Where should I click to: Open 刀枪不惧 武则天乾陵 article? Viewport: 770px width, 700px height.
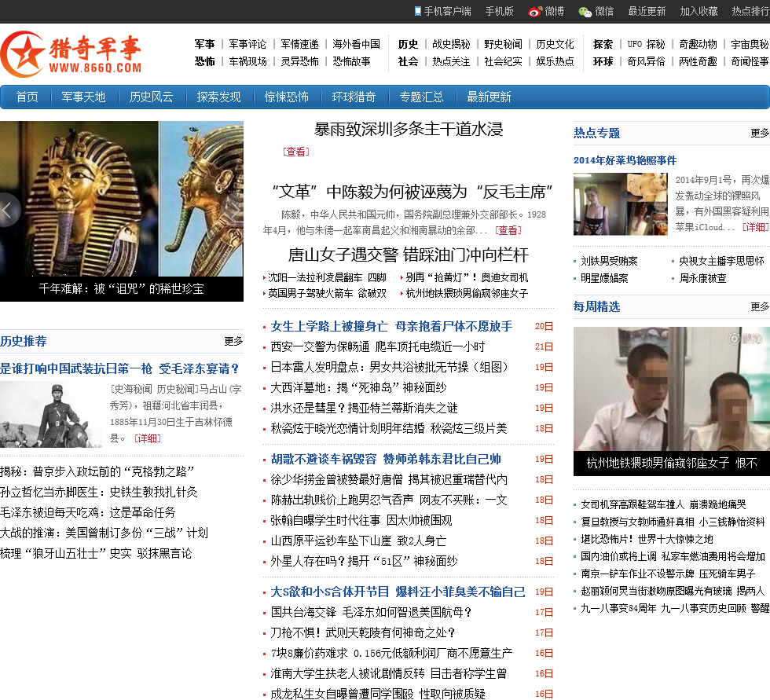[x=363, y=632]
